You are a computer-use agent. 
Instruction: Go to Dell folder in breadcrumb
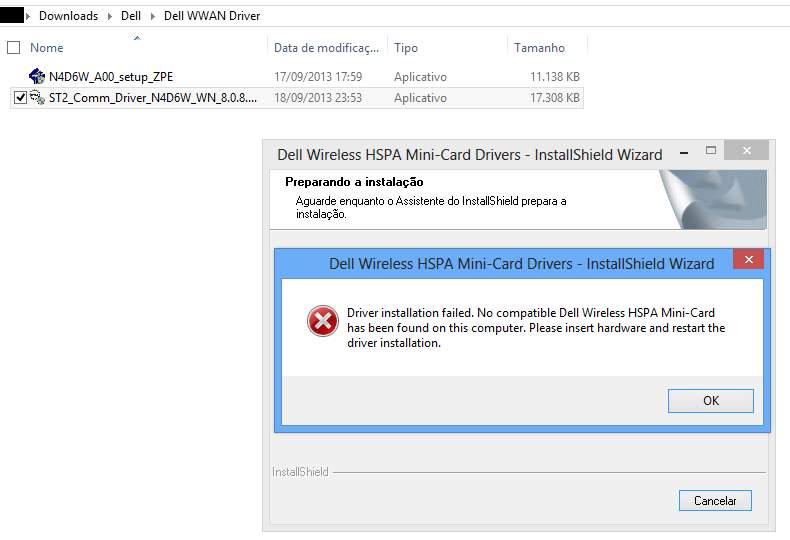pos(130,16)
